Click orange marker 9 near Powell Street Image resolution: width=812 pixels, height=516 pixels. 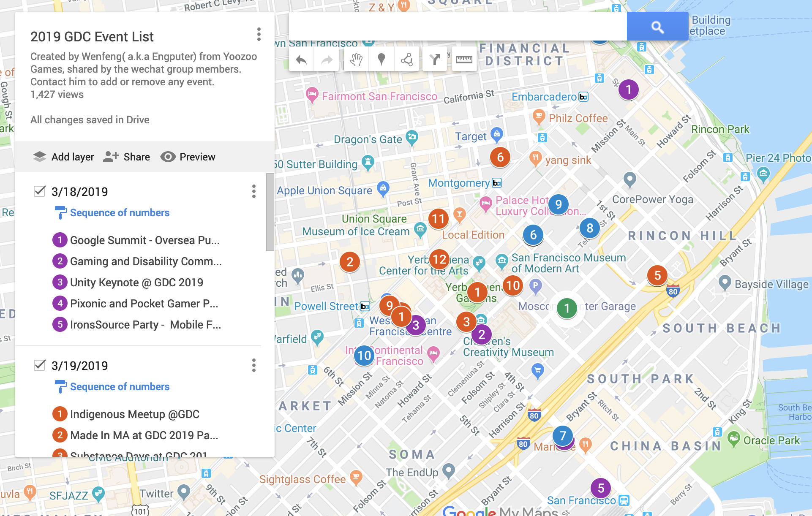[388, 305]
